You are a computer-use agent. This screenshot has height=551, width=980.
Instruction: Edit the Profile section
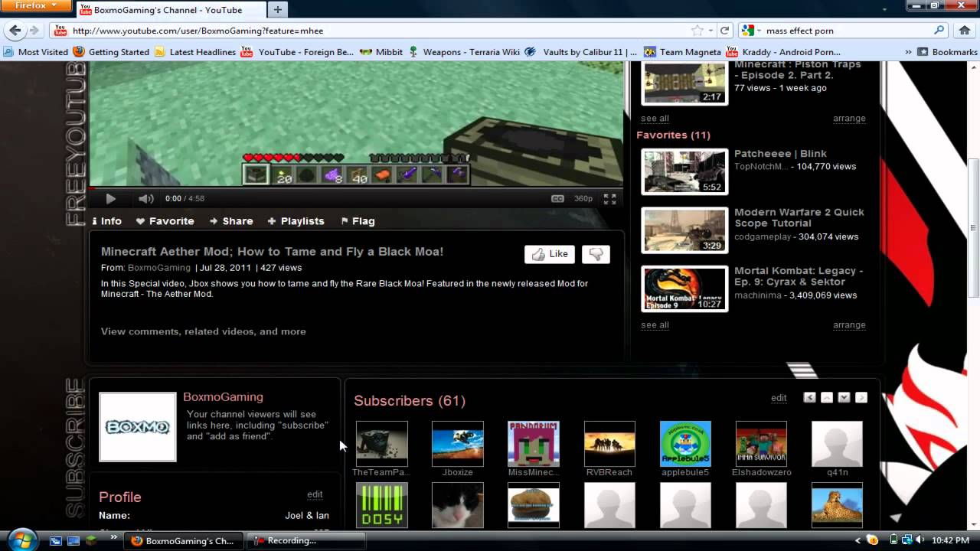(315, 494)
